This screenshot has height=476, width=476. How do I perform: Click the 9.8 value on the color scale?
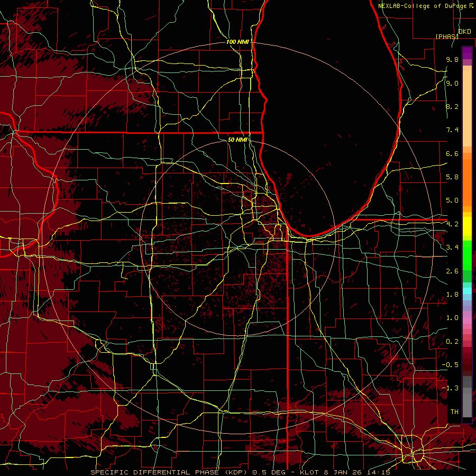tap(452, 59)
